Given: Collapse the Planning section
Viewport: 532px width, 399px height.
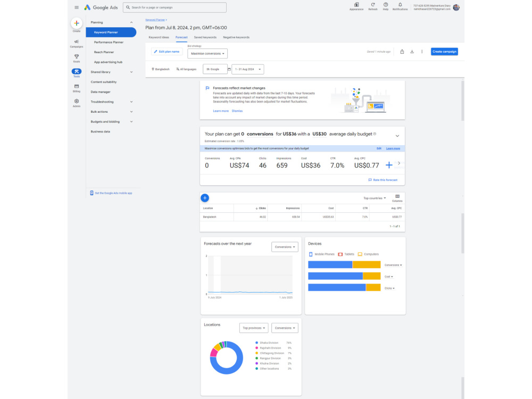Looking at the screenshot, I should click(131, 22).
